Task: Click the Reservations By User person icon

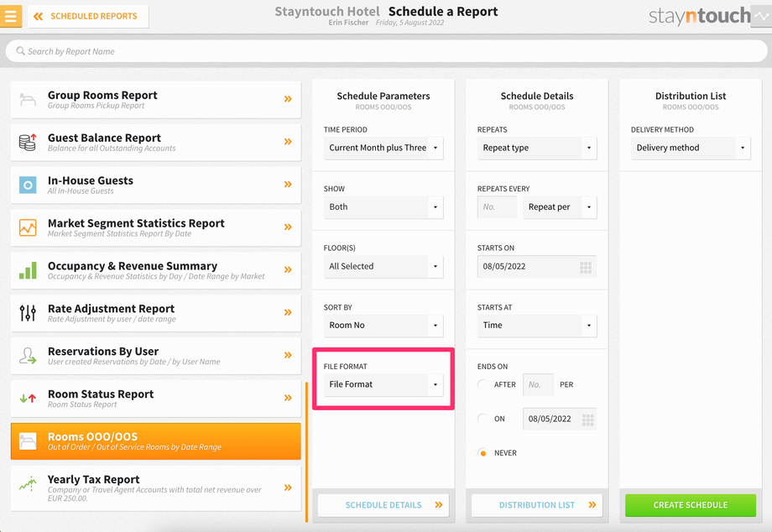Action: click(x=28, y=355)
